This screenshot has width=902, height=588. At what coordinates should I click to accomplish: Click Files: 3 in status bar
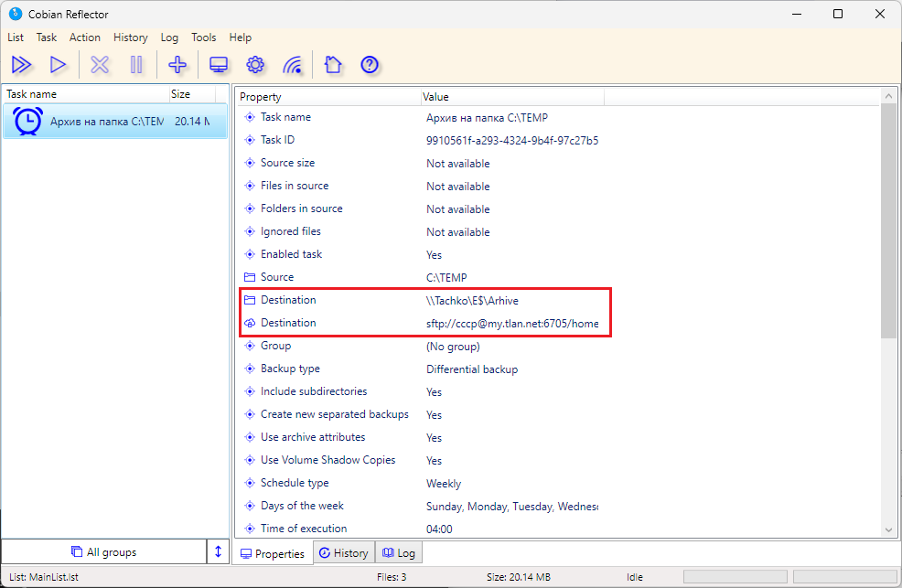pyautogui.click(x=392, y=576)
